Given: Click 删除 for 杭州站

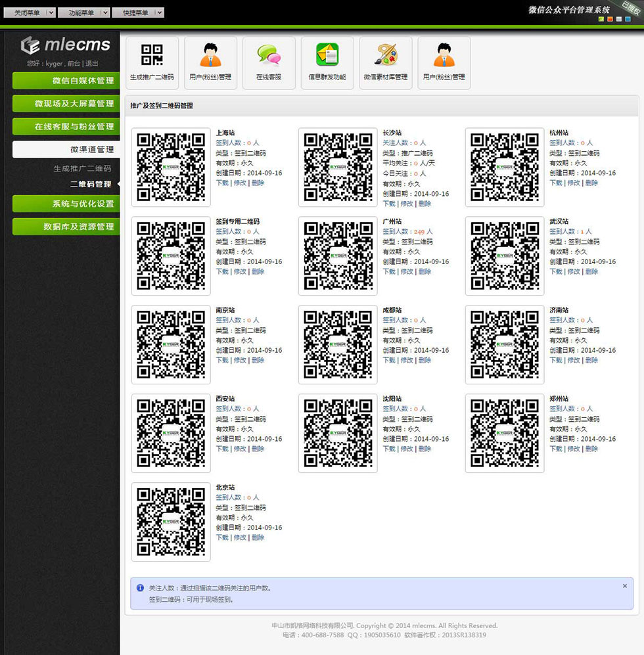Looking at the screenshot, I should point(592,183).
